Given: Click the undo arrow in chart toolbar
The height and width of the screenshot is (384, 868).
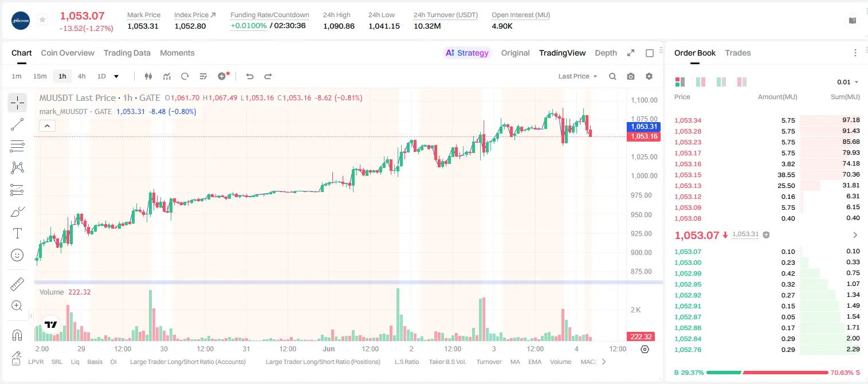Looking at the screenshot, I should point(250,76).
